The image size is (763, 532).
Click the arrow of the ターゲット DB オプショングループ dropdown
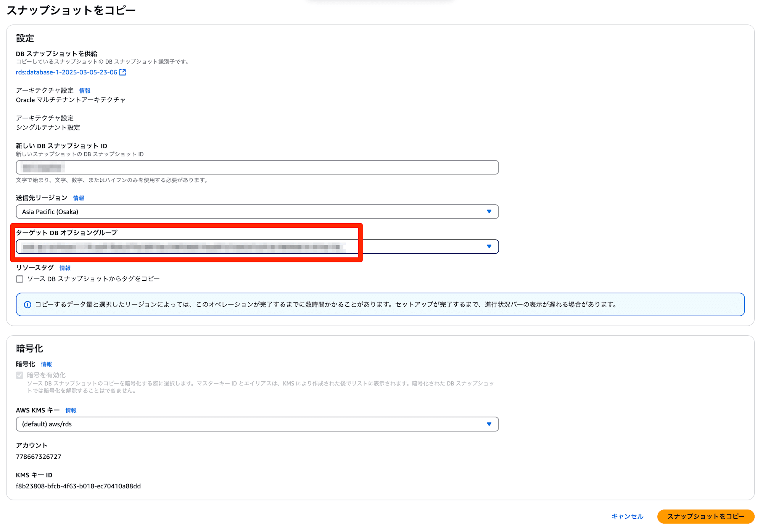489,247
